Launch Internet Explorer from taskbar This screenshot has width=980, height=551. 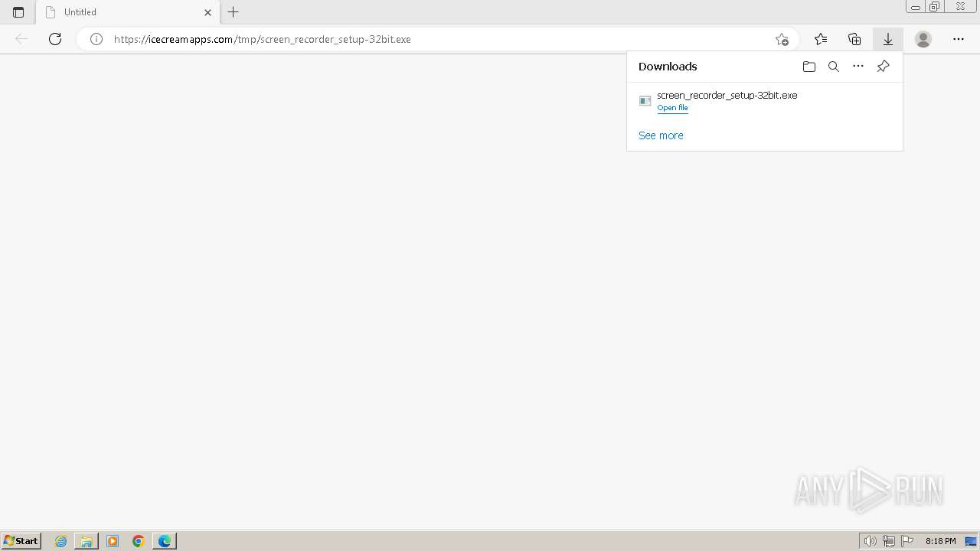click(61, 541)
